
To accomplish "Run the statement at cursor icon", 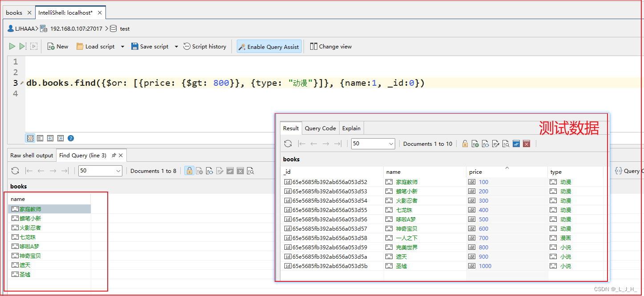I will pyautogui.click(x=22, y=46).
